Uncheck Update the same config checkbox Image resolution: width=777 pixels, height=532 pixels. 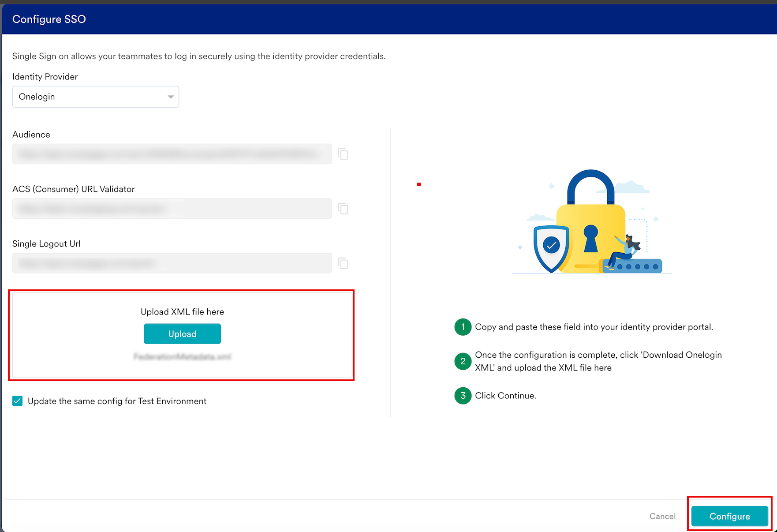[18, 401]
